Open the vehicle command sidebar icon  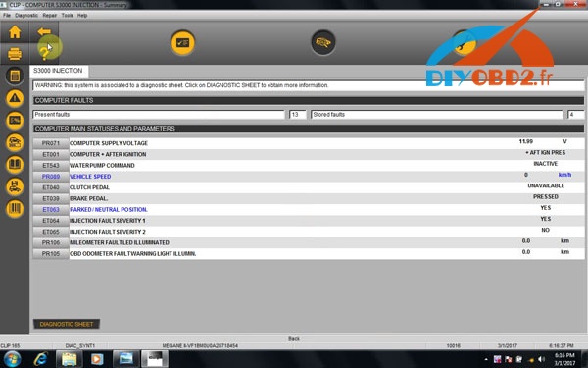pos(15,142)
